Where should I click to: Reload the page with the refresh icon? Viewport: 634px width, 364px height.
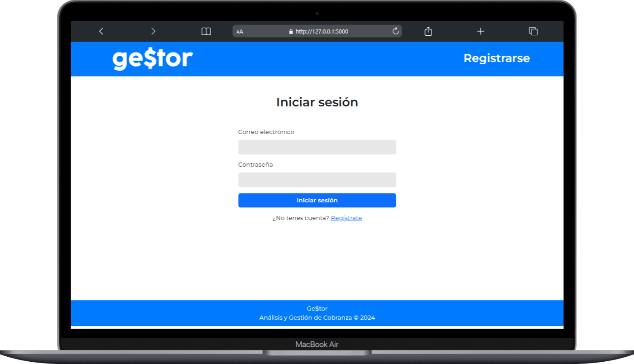[395, 31]
